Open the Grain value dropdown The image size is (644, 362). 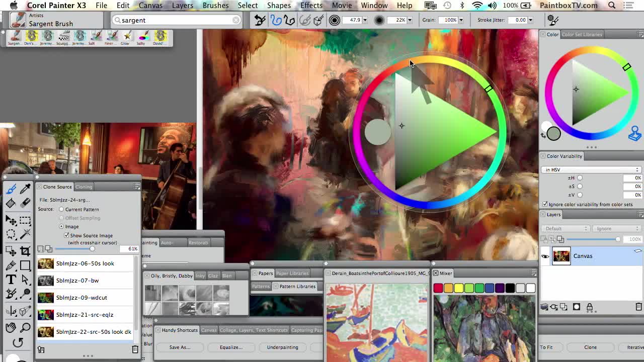pos(460,20)
